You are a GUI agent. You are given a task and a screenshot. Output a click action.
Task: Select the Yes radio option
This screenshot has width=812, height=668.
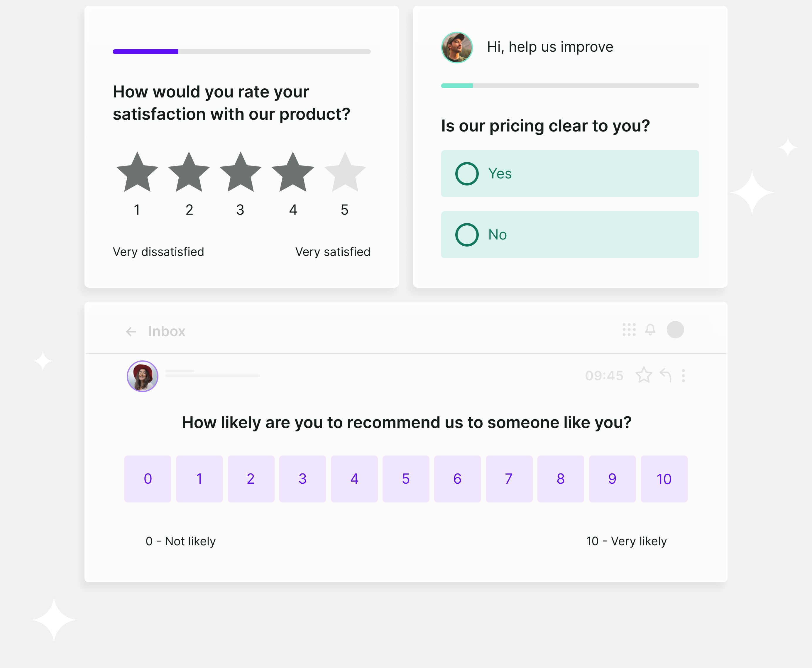coord(570,174)
